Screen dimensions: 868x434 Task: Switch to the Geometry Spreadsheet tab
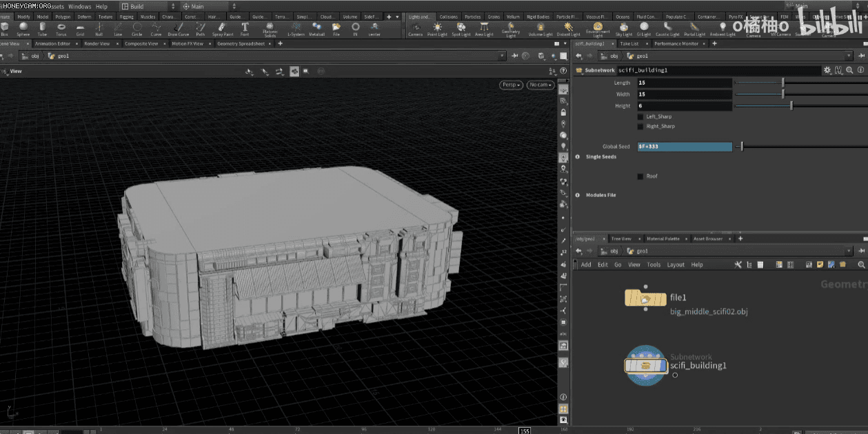(241, 43)
